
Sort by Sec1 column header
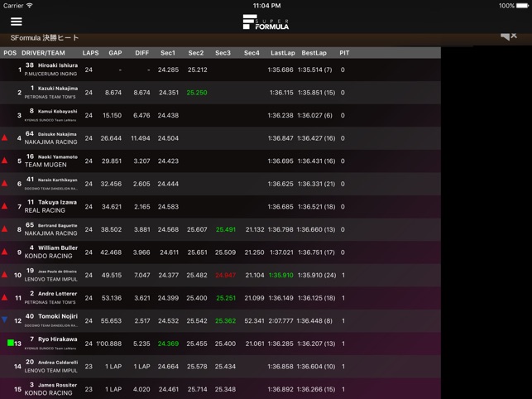[x=168, y=53]
